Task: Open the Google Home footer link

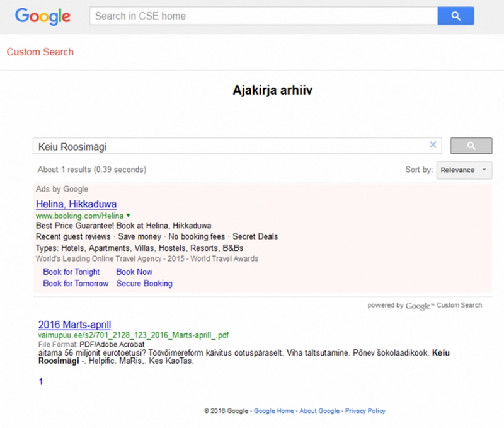Action: [274, 410]
